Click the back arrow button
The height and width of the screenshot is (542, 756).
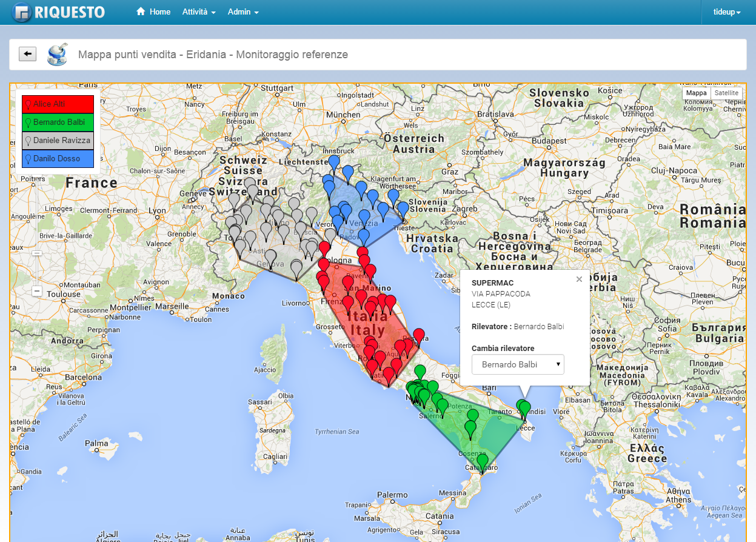coord(27,54)
